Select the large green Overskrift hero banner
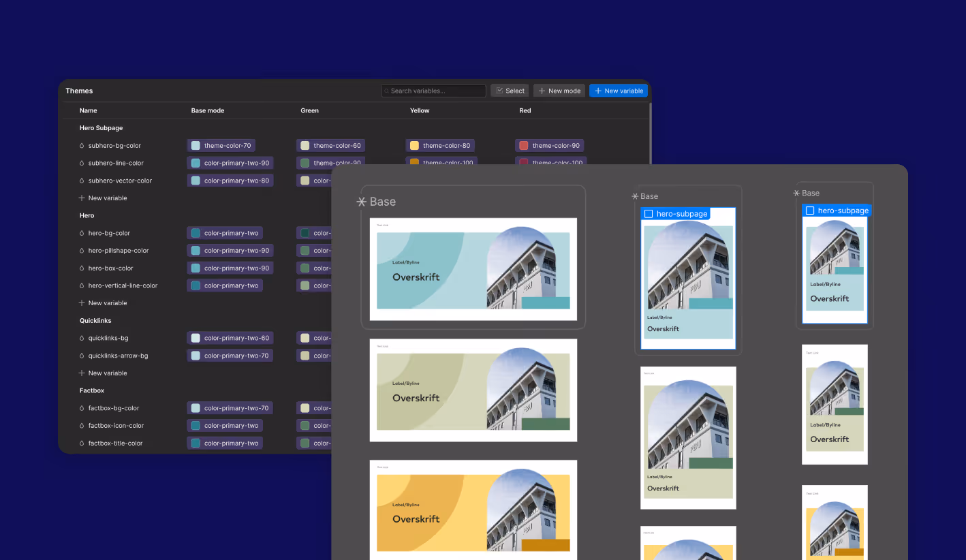 click(x=473, y=390)
